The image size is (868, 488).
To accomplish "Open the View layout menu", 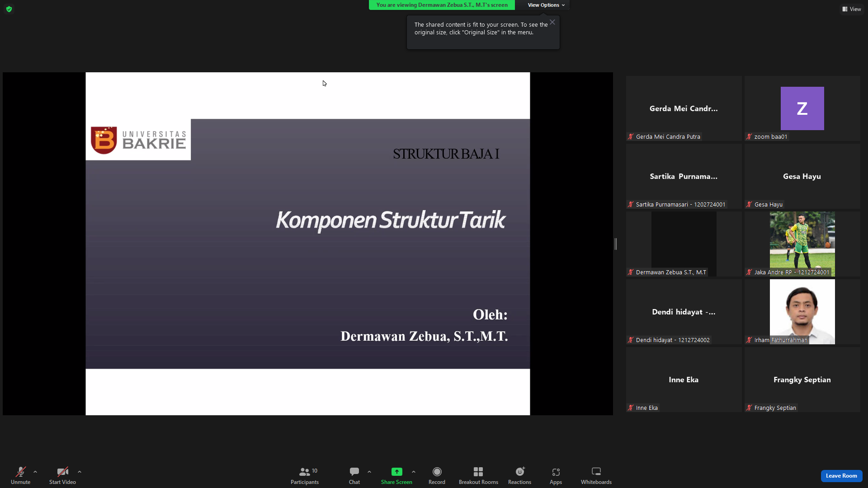I will 852,9.
